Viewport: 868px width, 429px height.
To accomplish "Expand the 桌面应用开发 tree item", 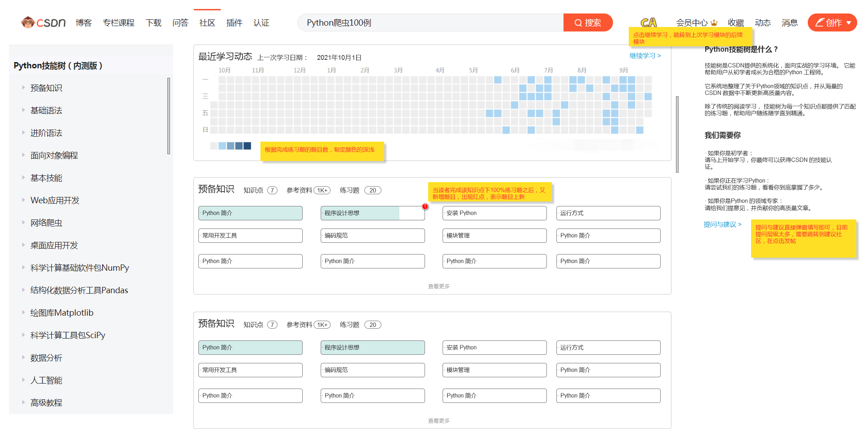I will (23, 245).
